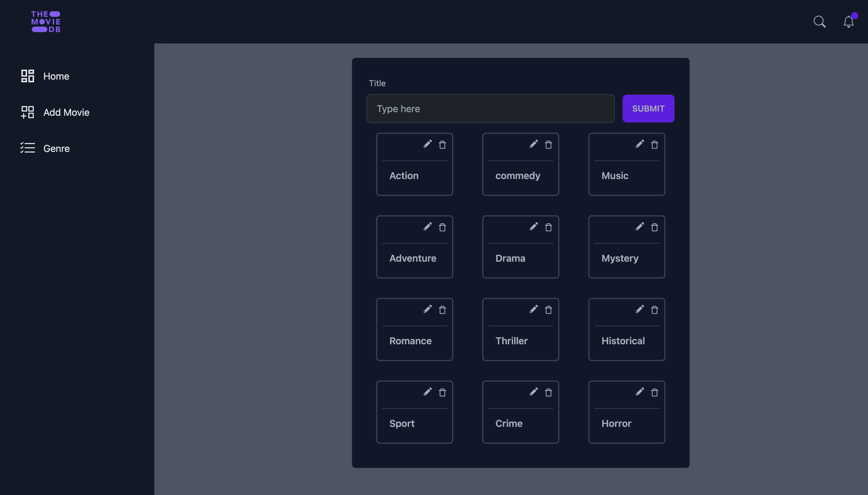Edit the Crime genre
Viewport: 868px width, 495px height.
click(533, 392)
